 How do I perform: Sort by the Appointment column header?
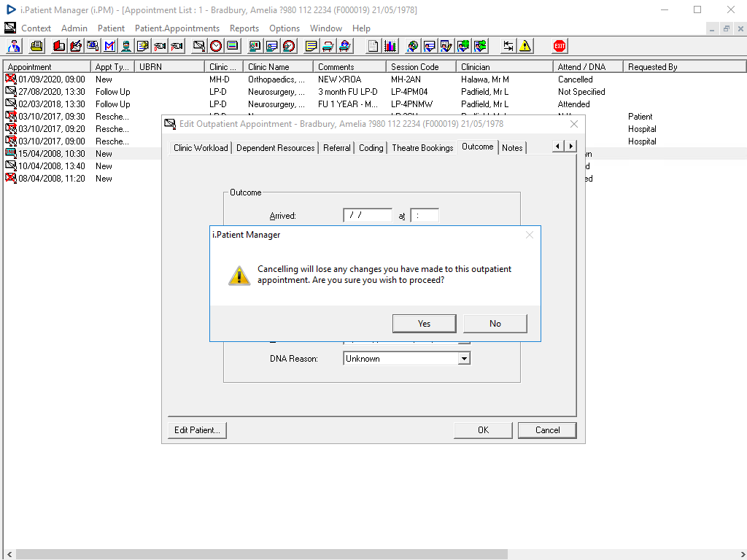point(47,67)
